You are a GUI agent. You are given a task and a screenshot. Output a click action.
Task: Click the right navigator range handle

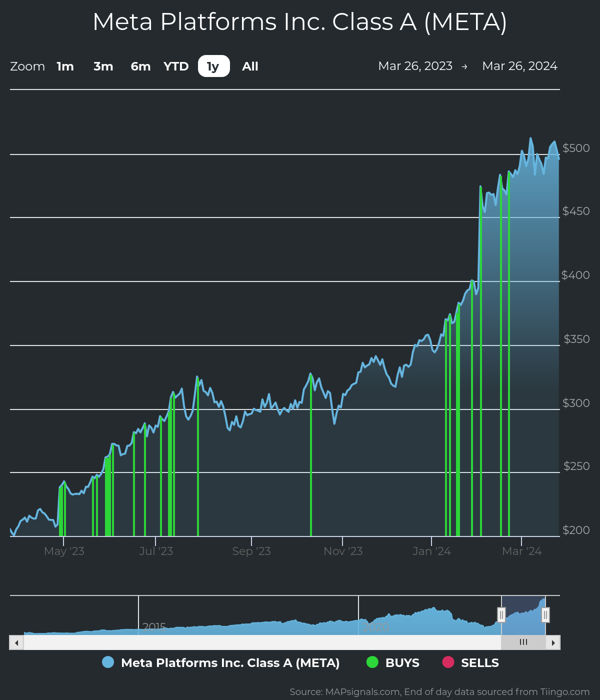click(545, 614)
